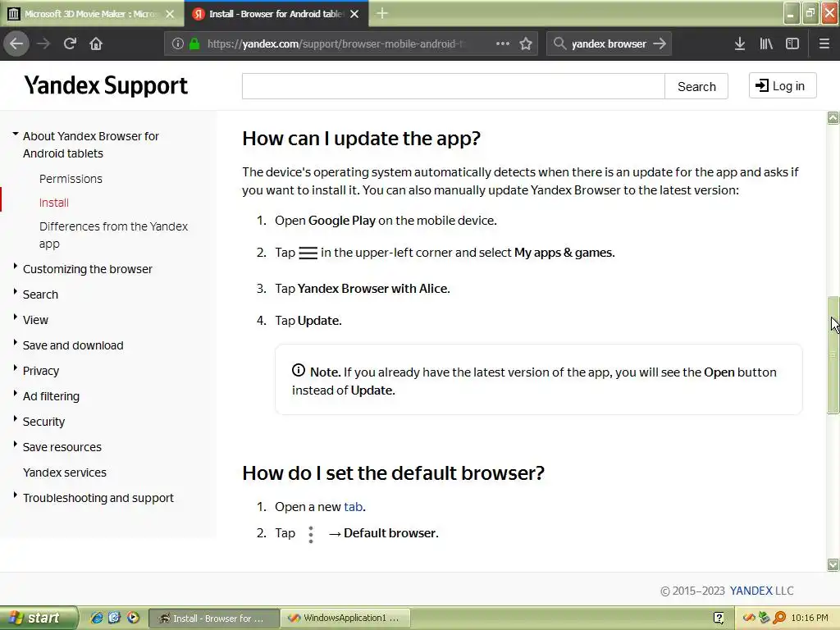Click the green secure padlock icon
Image resolution: width=840 pixels, height=630 pixels.
click(x=194, y=44)
